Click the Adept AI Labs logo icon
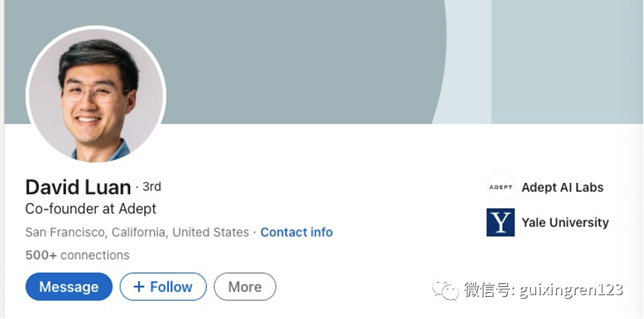Viewport: 644px width, 319px height. tap(500, 187)
